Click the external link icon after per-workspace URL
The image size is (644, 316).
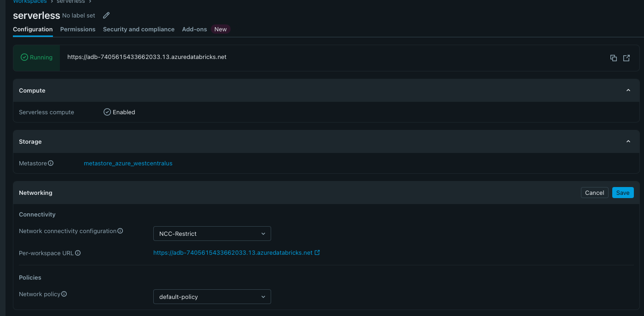317,252
